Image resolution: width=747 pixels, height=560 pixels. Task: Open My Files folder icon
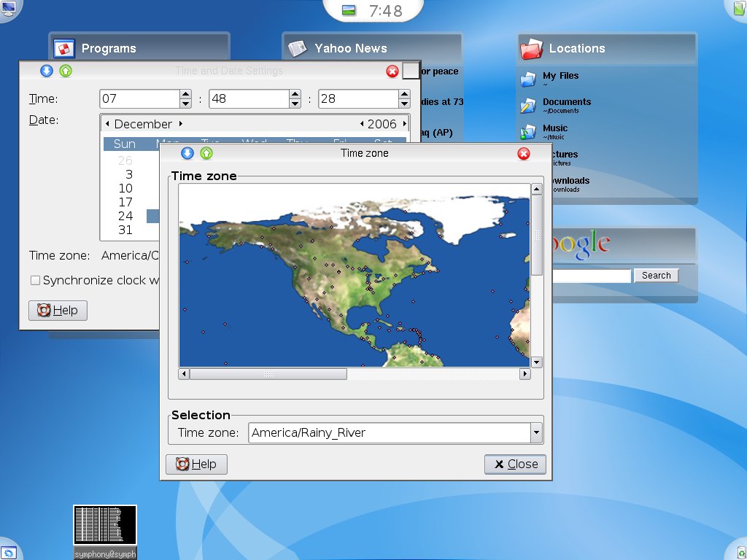tap(528, 79)
